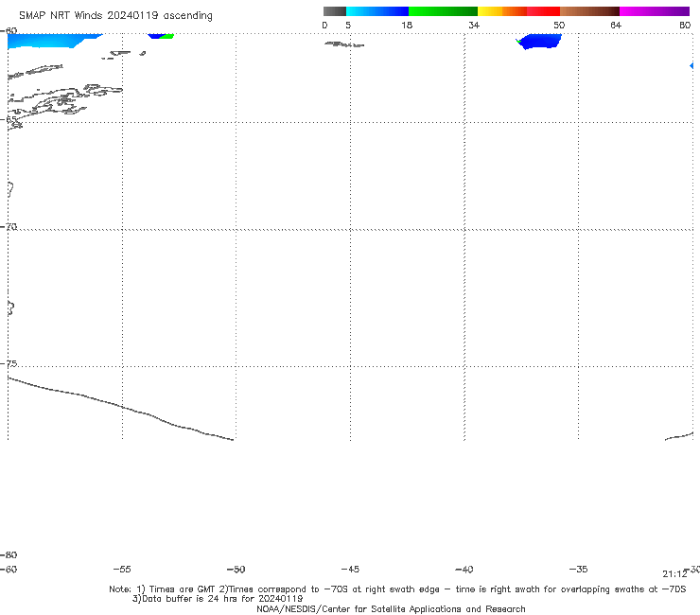Click the color scale label '34'

click(474, 25)
